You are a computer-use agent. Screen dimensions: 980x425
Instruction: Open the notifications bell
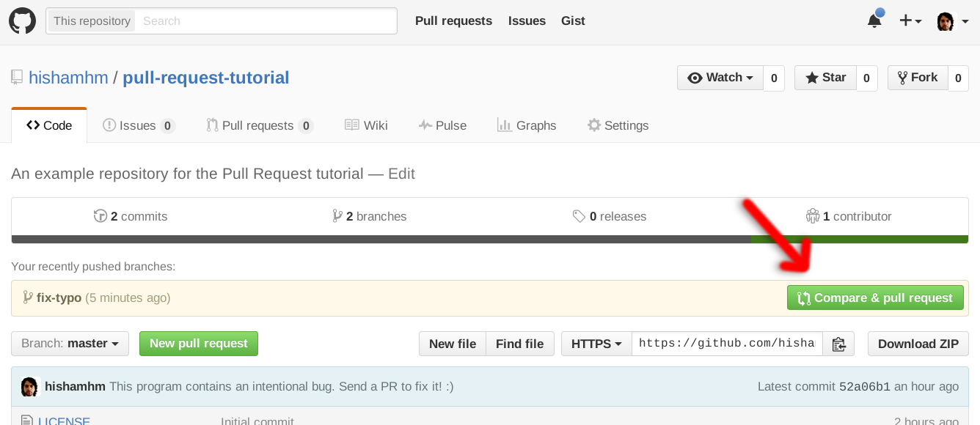pyautogui.click(x=874, y=21)
